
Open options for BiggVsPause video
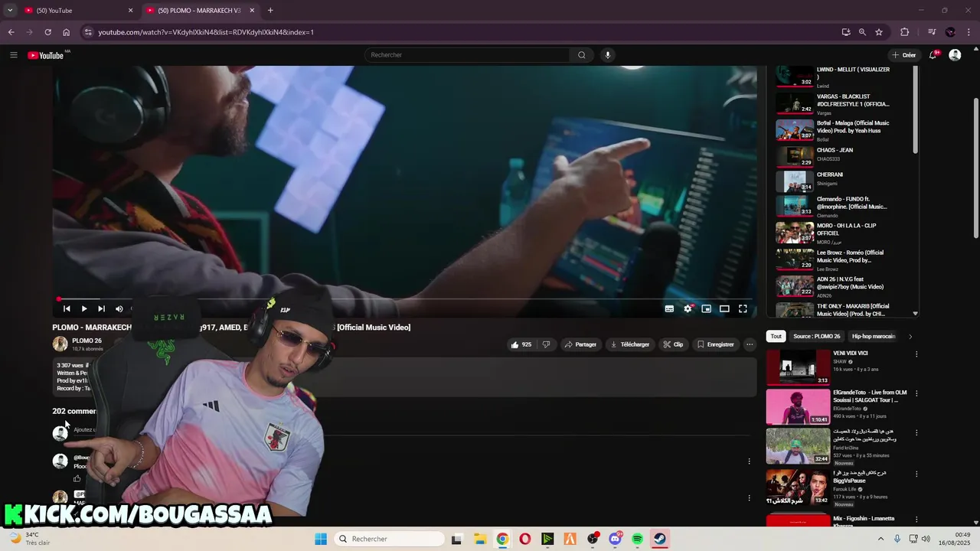(916, 473)
